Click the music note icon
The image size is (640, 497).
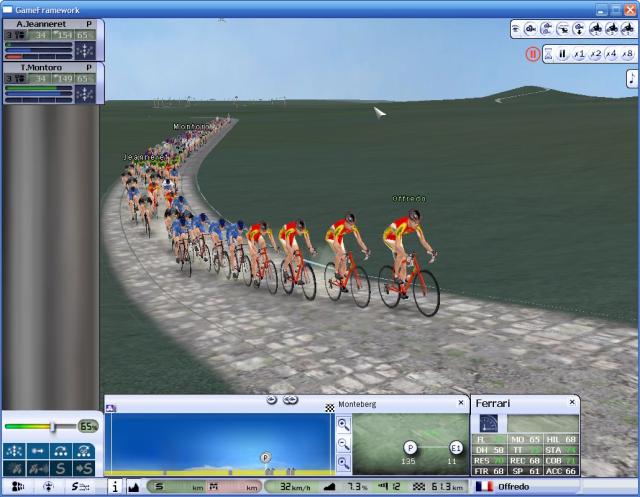632,78
